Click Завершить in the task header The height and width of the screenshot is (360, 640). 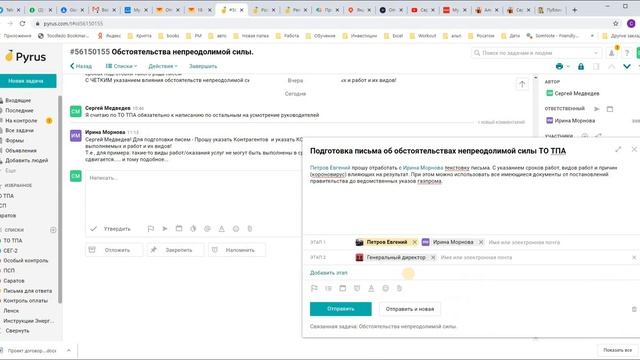coord(203,66)
